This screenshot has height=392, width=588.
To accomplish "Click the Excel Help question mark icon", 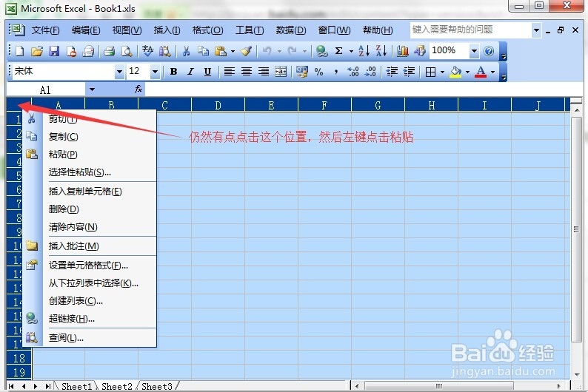I will [489, 51].
